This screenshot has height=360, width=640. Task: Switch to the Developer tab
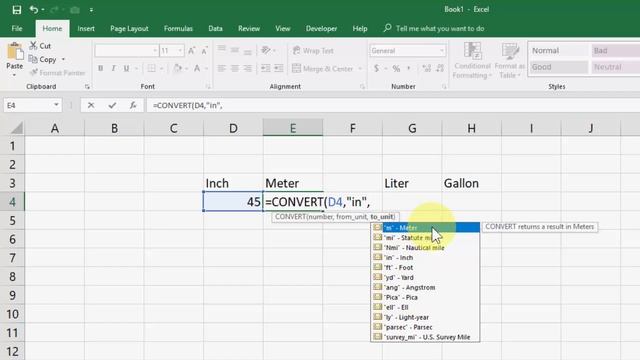[x=321, y=29]
